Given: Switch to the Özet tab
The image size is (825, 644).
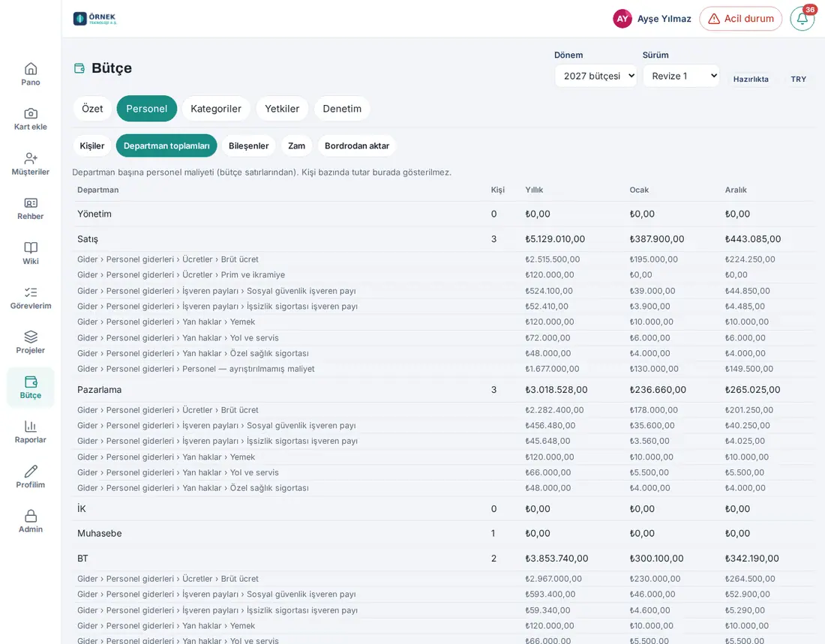Looking at the screenshot, I should click(92, 109).
